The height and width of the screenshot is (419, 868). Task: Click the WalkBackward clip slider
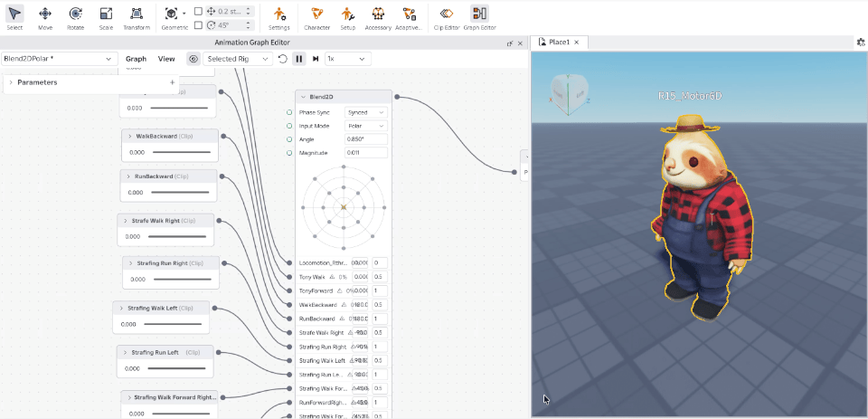pos(182,152)
